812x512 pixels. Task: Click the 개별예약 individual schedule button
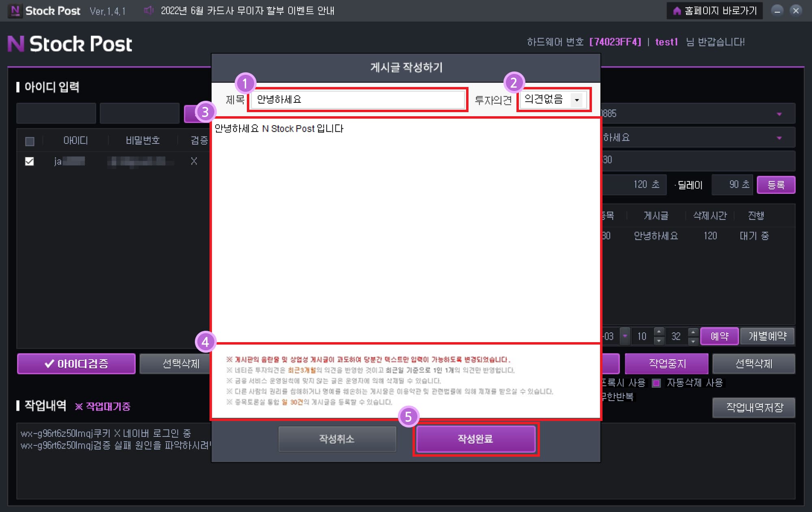767,336
